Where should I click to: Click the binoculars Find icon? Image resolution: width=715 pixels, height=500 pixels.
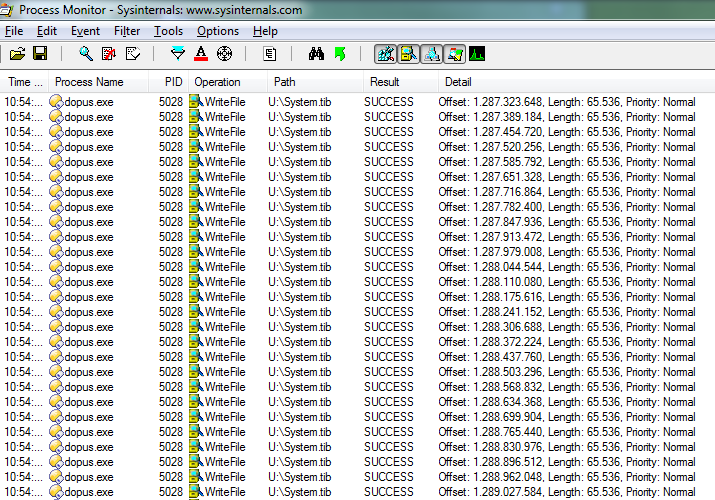[x=316, y=54]
